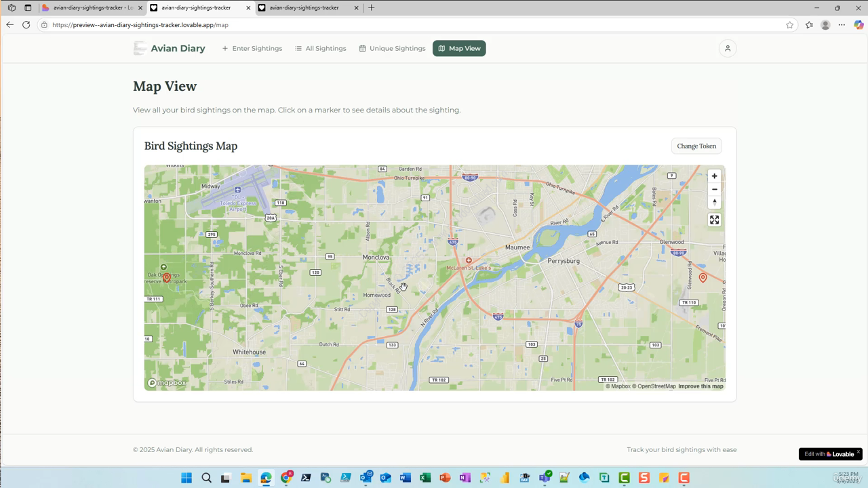Zoom out on the bird sightings map

coord(714,189)
